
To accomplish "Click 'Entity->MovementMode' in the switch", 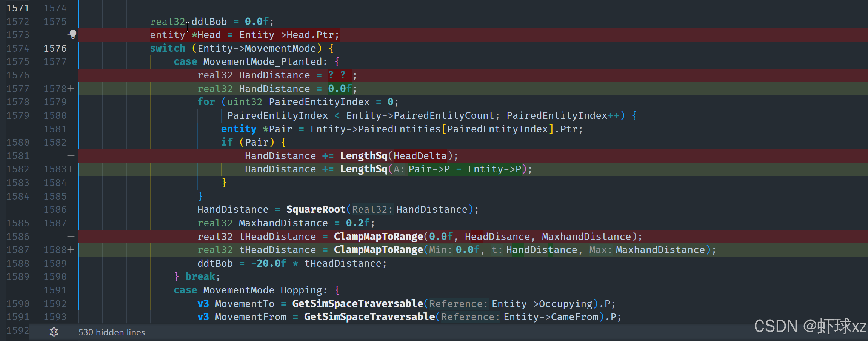I will (x=257, y=48).
